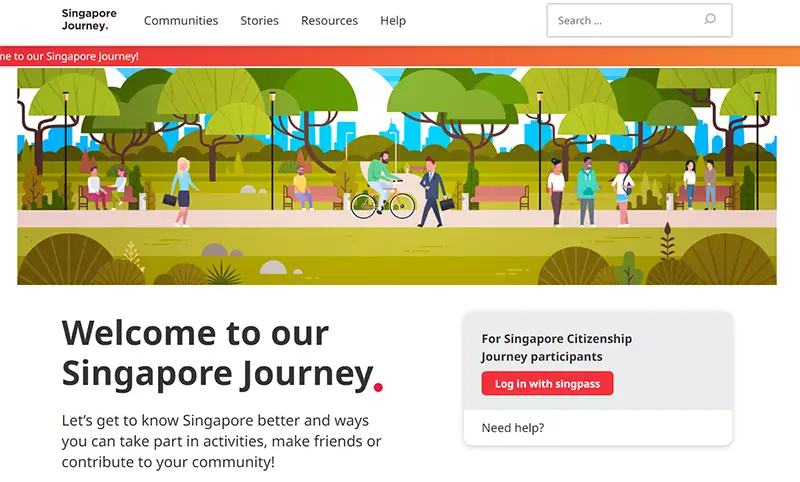The width and height of the screenshot is (800, 482).
Task: Click the orange welcome announcement banner
Action: click(x=400, y=56)
